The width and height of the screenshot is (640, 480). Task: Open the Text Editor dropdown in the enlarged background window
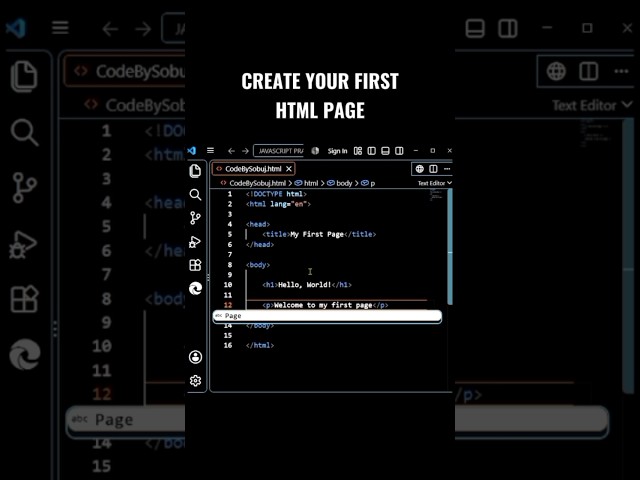pyautogui.click(x=592, y=105)
